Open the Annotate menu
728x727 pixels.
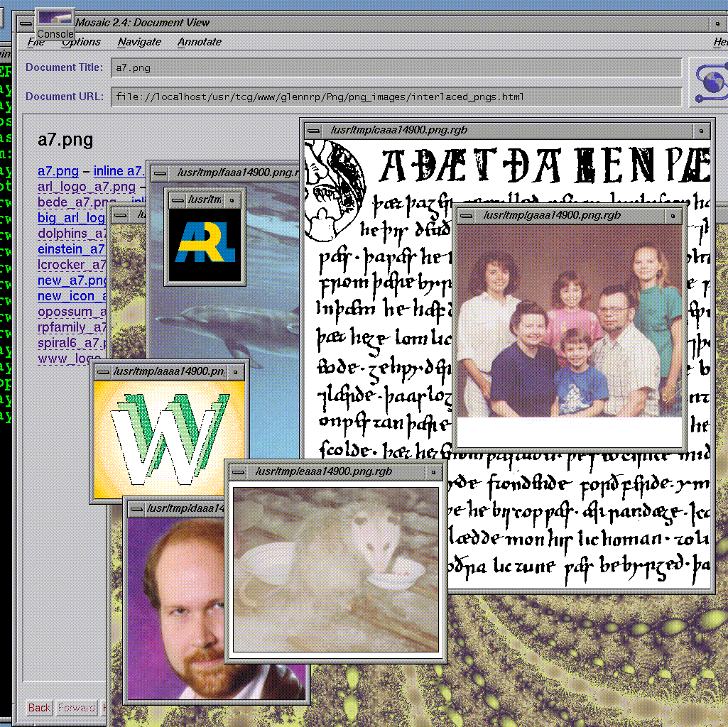click(200, 42)
